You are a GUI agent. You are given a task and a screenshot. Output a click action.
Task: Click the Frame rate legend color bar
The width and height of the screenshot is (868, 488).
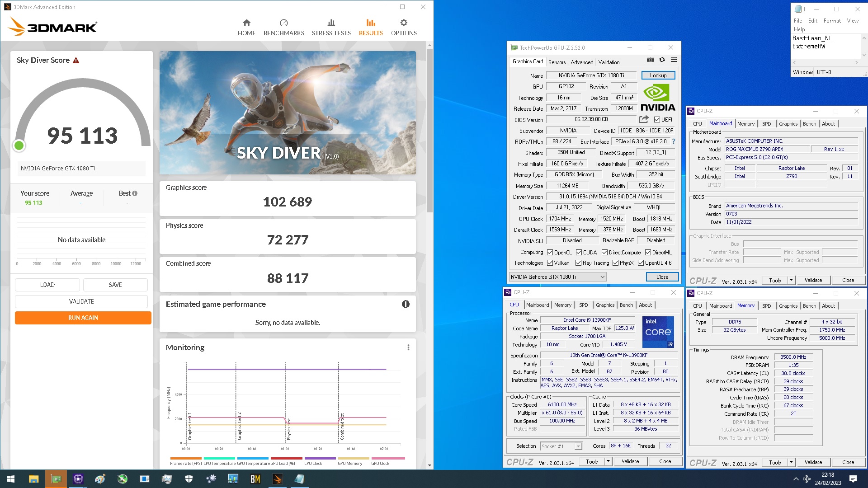[x=186, y=458]
